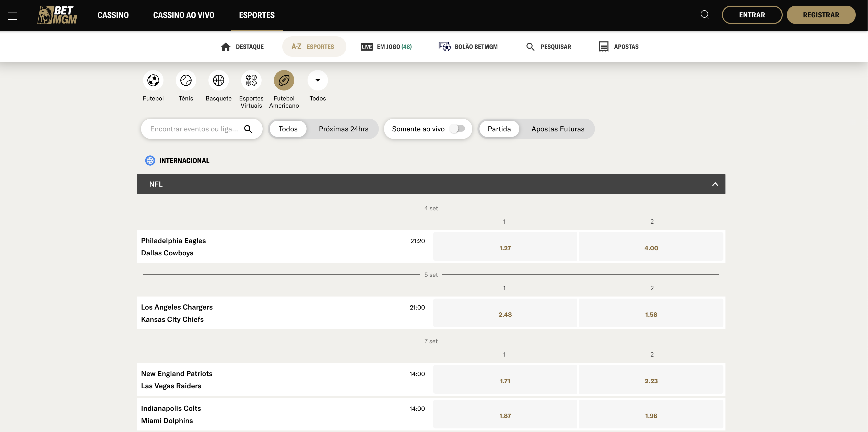Select the Tênis sport icon

pyautogui.click(x=186, y=80)
